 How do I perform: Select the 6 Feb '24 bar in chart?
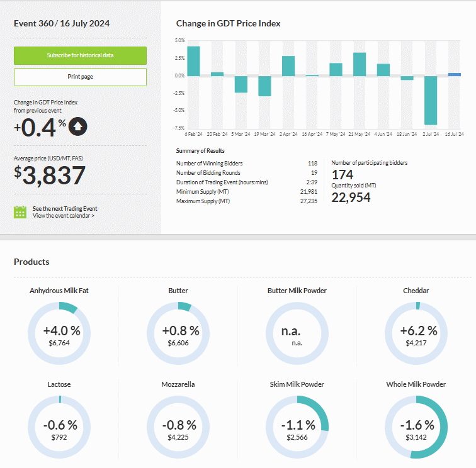click(193, 61)
